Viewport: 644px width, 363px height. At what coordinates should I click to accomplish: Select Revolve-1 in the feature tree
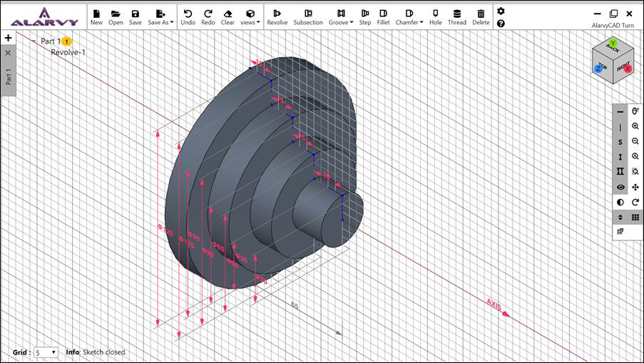[x=68, y=52]
